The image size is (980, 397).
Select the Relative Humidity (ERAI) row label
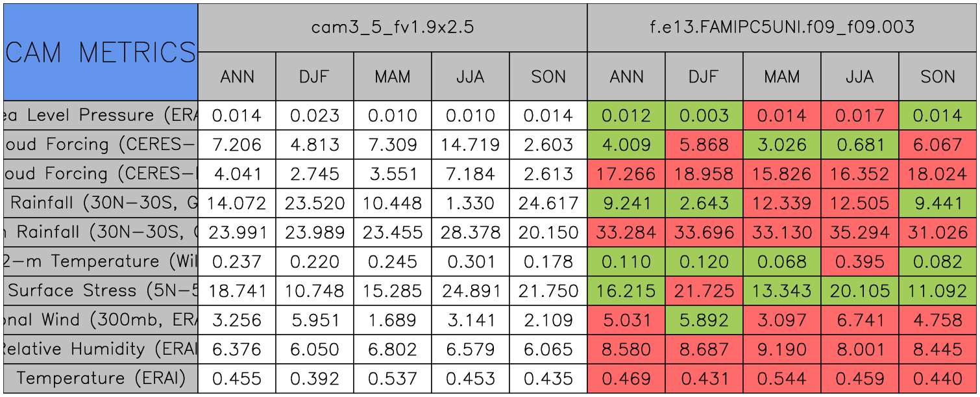100,350
